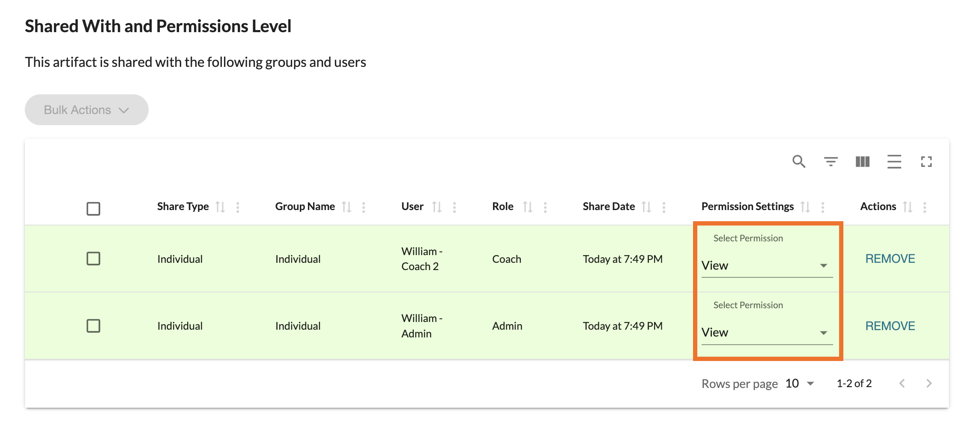Toggle row density icon
Screen dimensions: 980x427
[894, 162]
